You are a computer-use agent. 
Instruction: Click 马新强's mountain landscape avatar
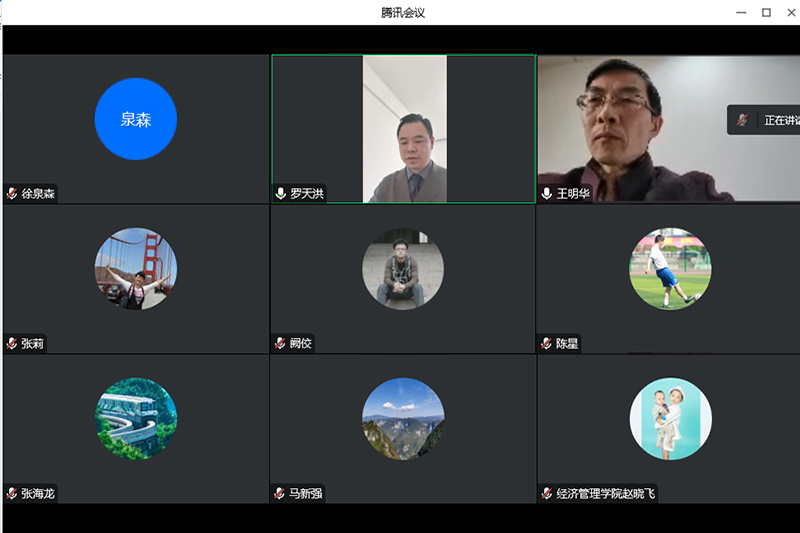(x=403, y=418)
